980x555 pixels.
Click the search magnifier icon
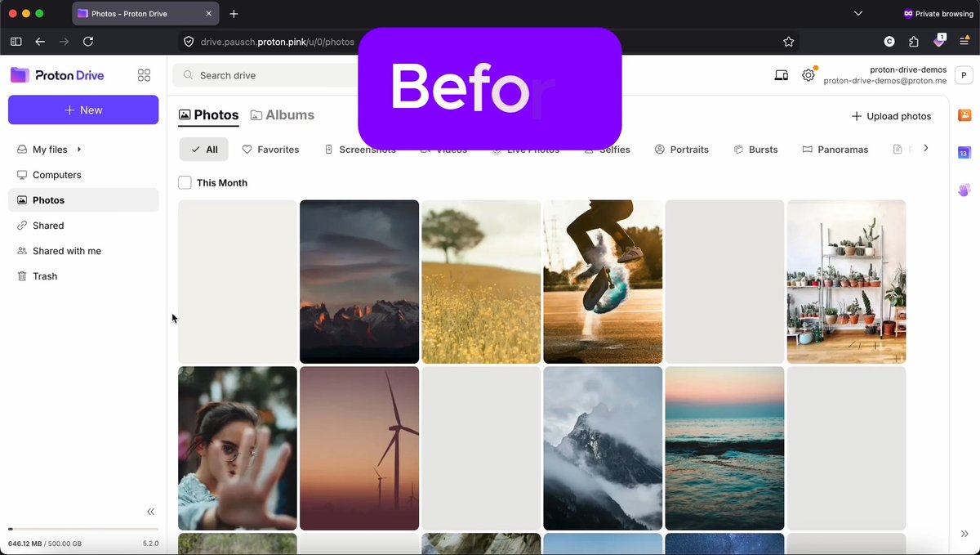(189, 75)
